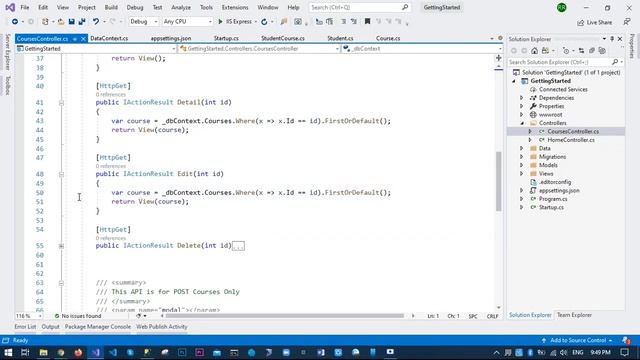640x360 pixels.
Task: Open the CoursesController class navigation dropdown
Action: pos(260,49)
